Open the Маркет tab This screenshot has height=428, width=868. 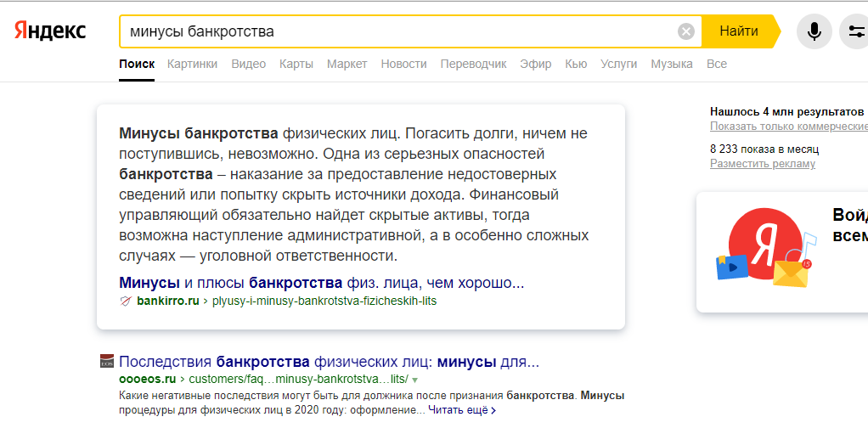tap(347, 65)
